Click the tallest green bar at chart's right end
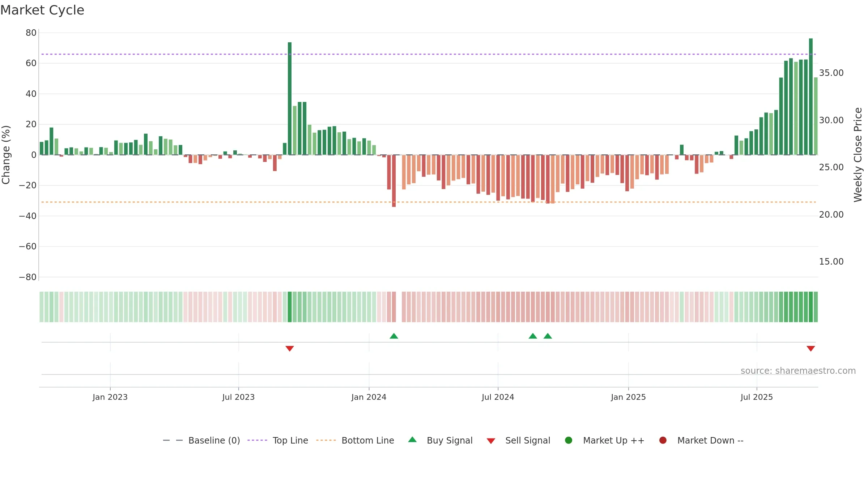Viewport: 868px width, 488px height. coord(811,97)
